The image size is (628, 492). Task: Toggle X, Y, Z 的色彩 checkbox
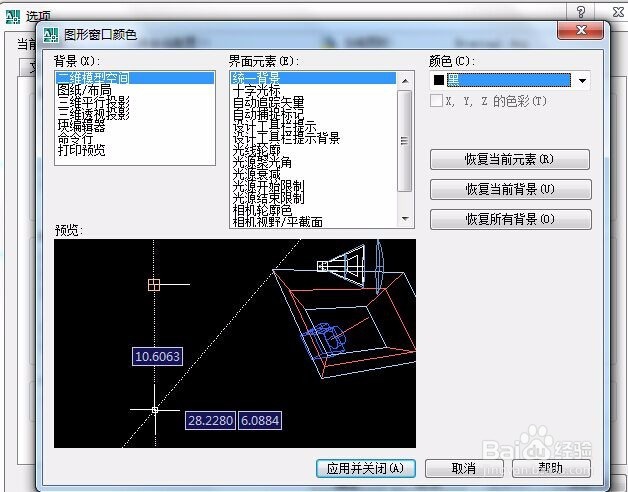[x=436, y=101]
